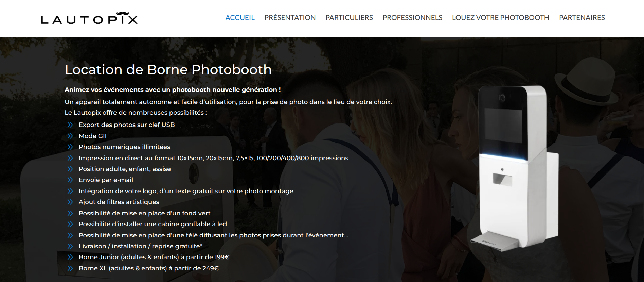644x282 pixels.
Task: Click the text 'Borne Junior' à partir de 199€
Action: (154, 257)
